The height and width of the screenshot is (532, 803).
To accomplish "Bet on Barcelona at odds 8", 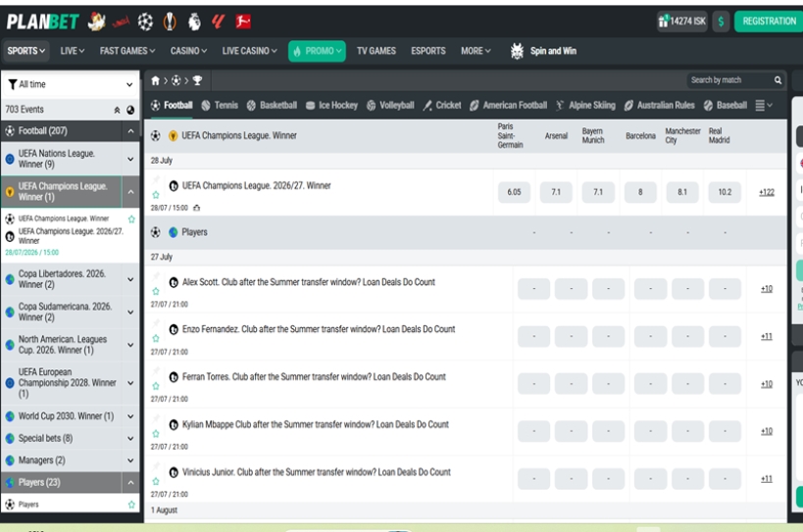I will click(x=640, y=192).
